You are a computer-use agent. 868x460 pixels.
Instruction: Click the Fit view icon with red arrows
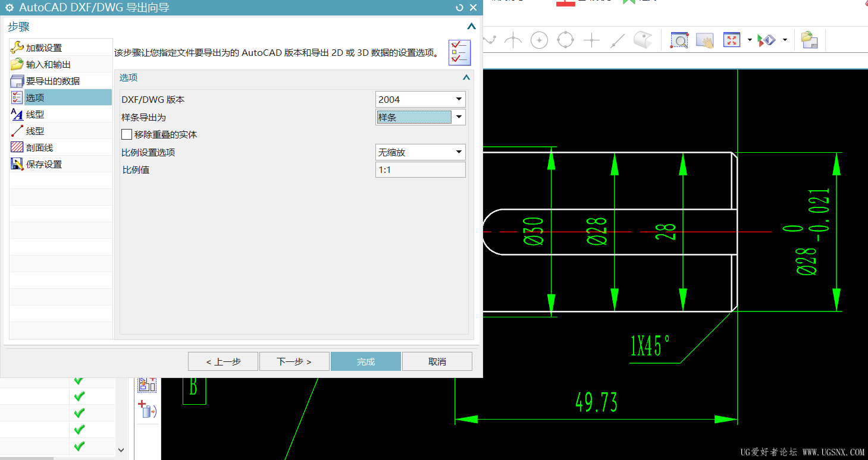point(731,40)
